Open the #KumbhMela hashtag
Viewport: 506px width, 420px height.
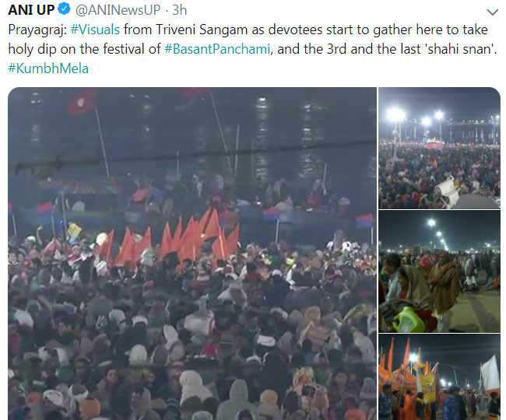tap(48, 68)
